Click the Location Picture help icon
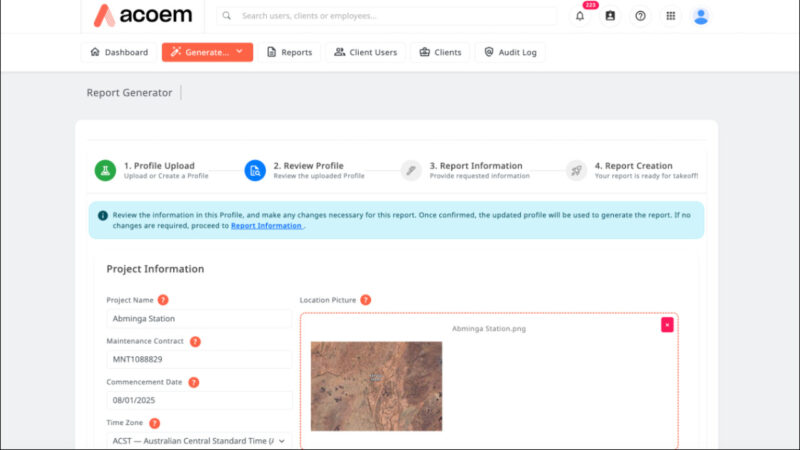Screen dimensions: 800x450 (x=366, y=300)
